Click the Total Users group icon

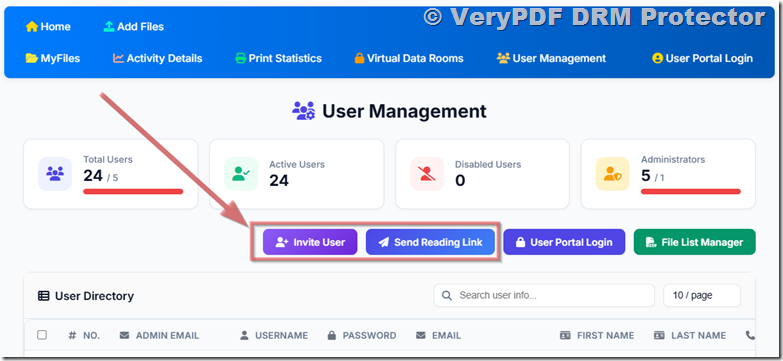[55, 173]
